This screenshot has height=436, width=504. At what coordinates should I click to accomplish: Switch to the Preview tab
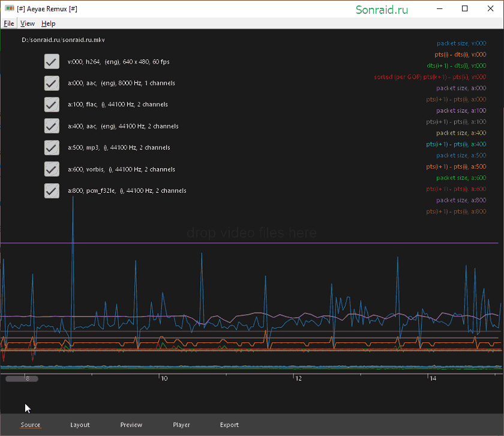[x=131, y=425]
